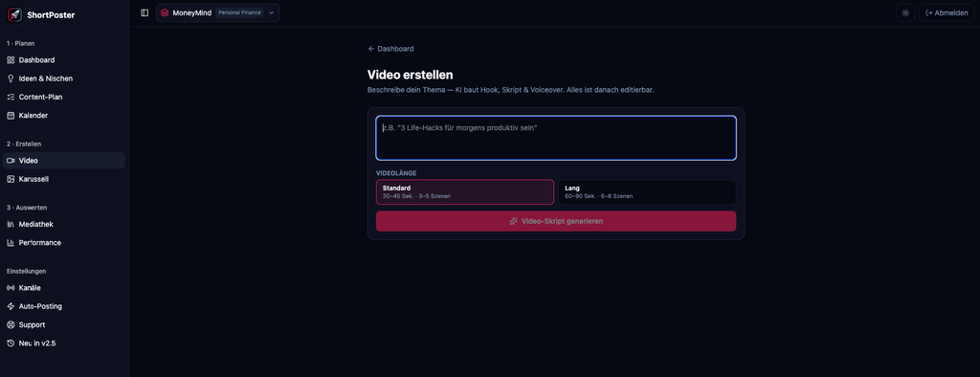
Task: Click the Abmelden logout button
Action: tap(947, 12)
